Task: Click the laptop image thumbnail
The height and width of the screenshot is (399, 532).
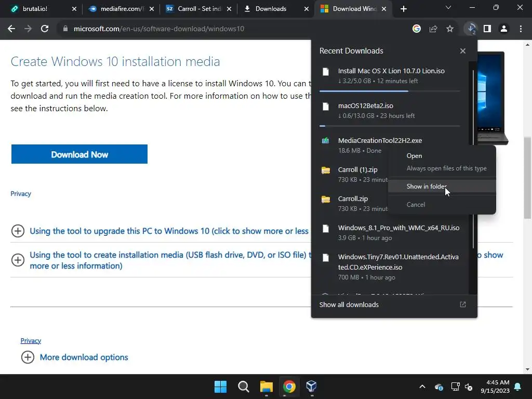Action: click(x=493, y=98)
